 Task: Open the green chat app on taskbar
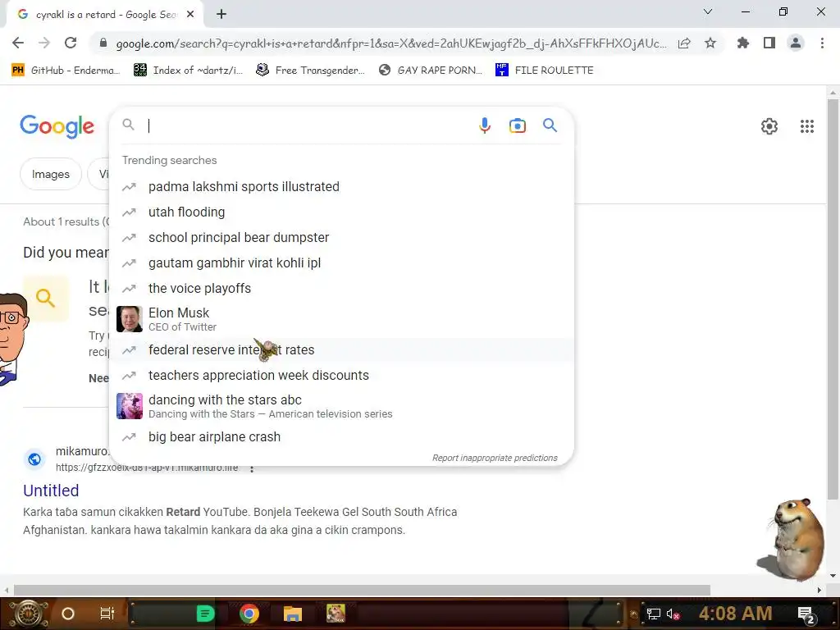click(x=205, y=614)
